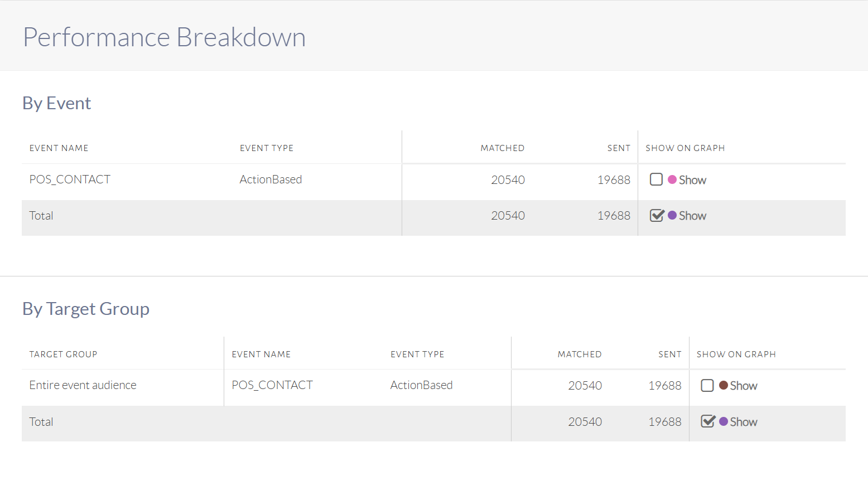868x481 pixels.
Task: Click the Performance Breakdown page title
Action: coord(164,37)
